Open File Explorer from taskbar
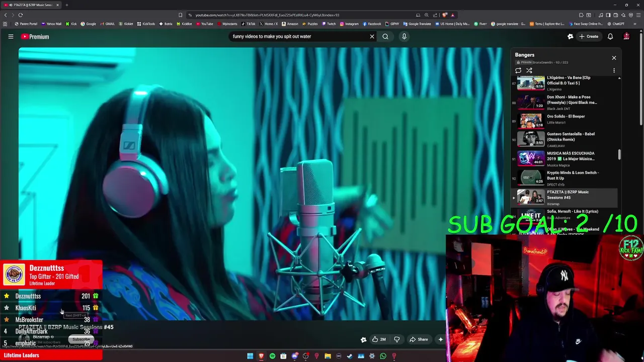The width and height of the screenshot is (644, 362). click(328, 356)
